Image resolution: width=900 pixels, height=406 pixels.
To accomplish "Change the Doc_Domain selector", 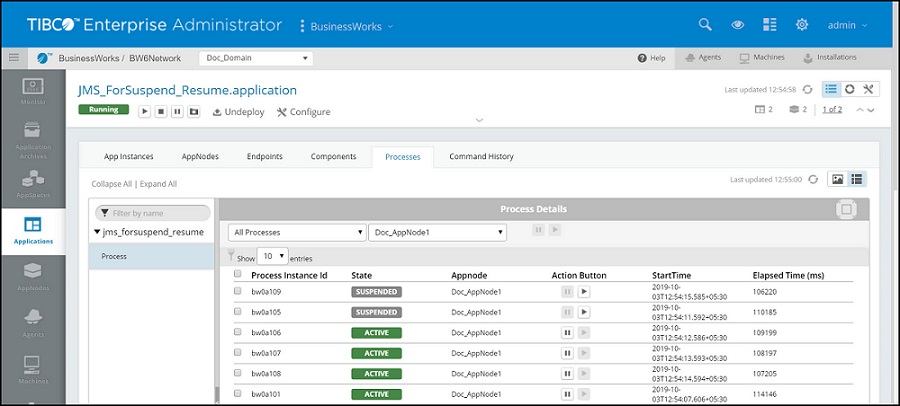I will pyautogui.click(x=256, y=58).
